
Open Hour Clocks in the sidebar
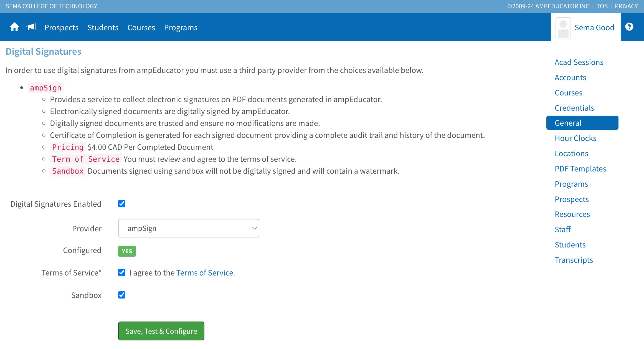(x=575, y=138)
